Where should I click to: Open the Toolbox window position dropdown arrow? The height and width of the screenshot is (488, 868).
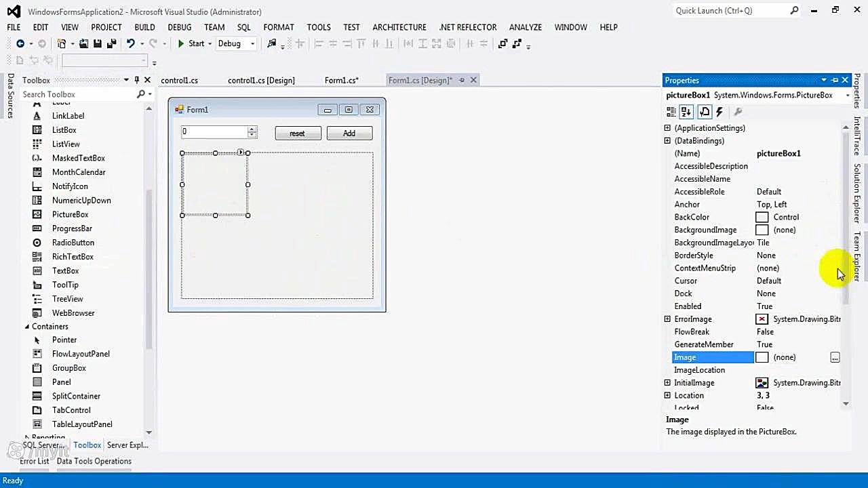(125, 80)
